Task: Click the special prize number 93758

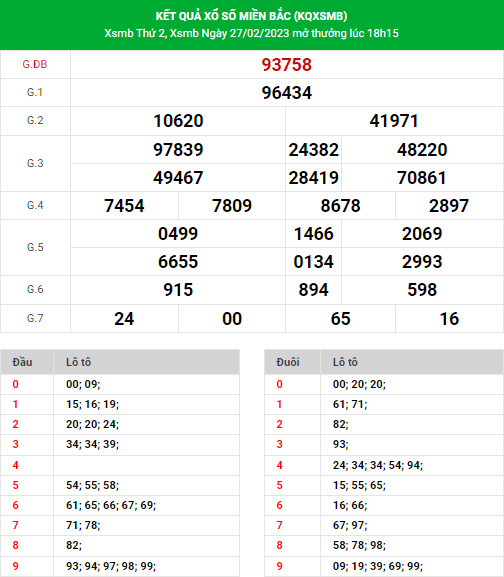Action: point(287,65)
